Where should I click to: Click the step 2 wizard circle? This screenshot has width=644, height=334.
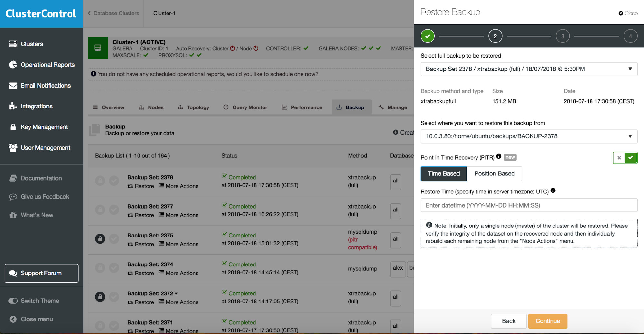pos(495,36)
